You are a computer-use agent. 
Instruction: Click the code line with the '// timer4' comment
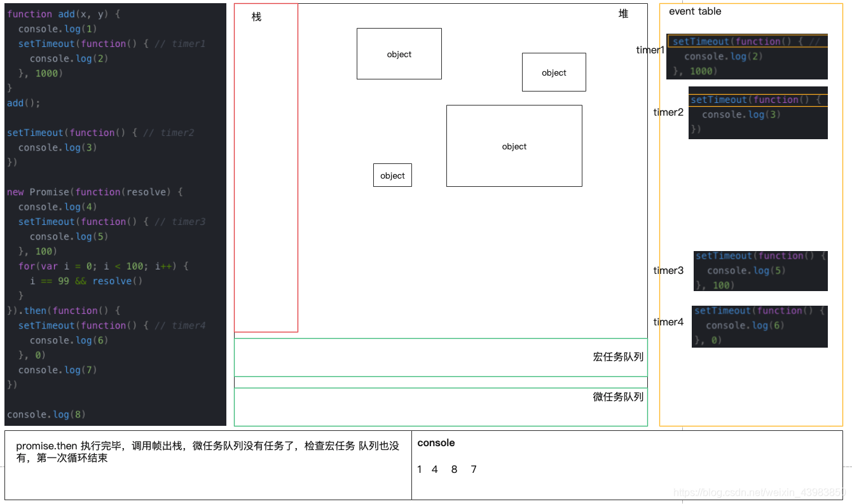coord(112,325)
